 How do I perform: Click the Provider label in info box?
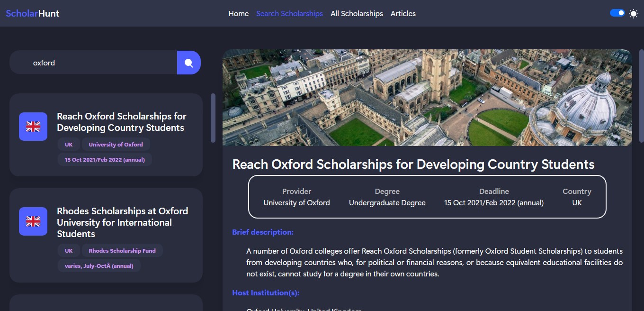point(296,192)
